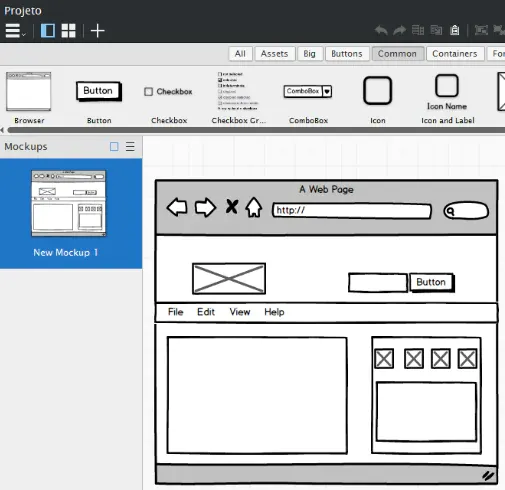
Task: Show the All library category
Action: coord(240,54)
